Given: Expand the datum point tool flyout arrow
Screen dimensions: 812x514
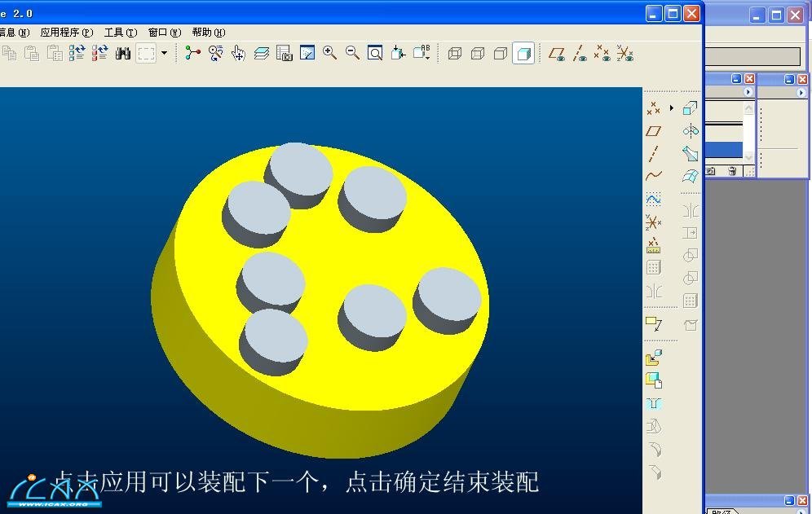Looking at the screenshot, I should (x=672, y=108).
